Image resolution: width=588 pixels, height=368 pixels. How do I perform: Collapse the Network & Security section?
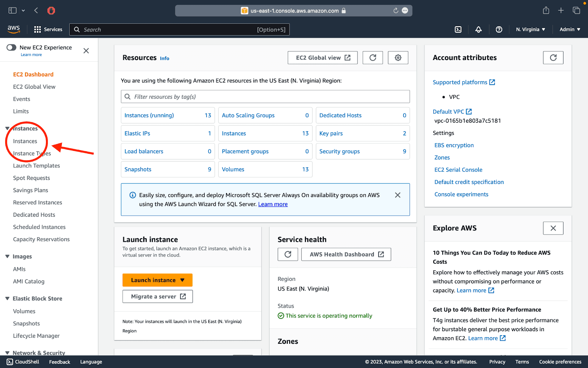(x=7, y=353)
